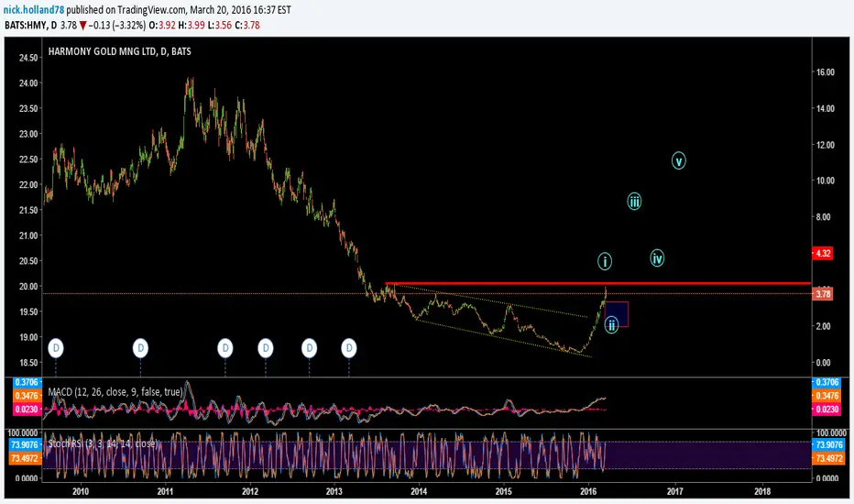Click the red horizontal resistance line
Viewport: 854px width, 504px height.
[598, 283]
